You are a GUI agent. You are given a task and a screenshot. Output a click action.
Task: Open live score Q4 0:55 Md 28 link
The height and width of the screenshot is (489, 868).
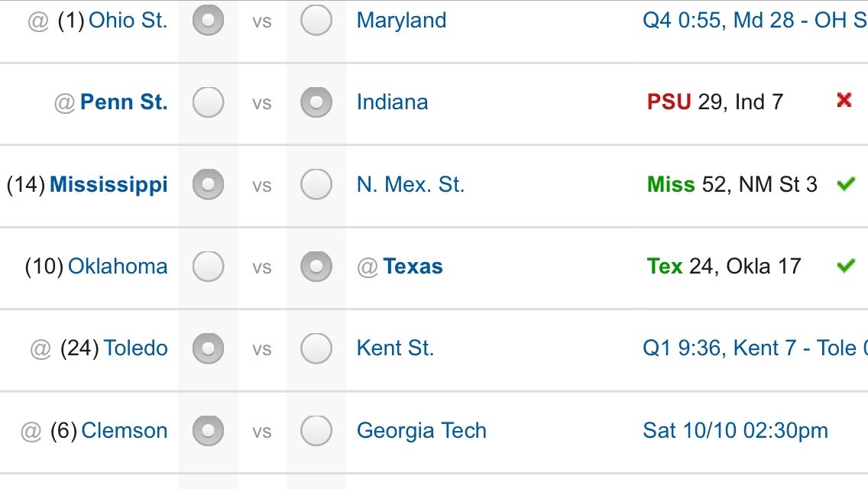(755, 21)
